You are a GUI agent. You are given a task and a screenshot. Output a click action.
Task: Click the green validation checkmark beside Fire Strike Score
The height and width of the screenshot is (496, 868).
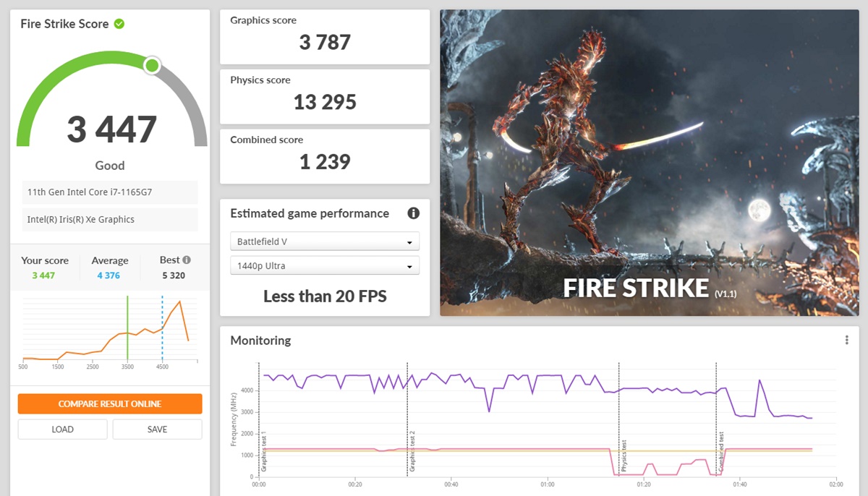click(119, 24)
